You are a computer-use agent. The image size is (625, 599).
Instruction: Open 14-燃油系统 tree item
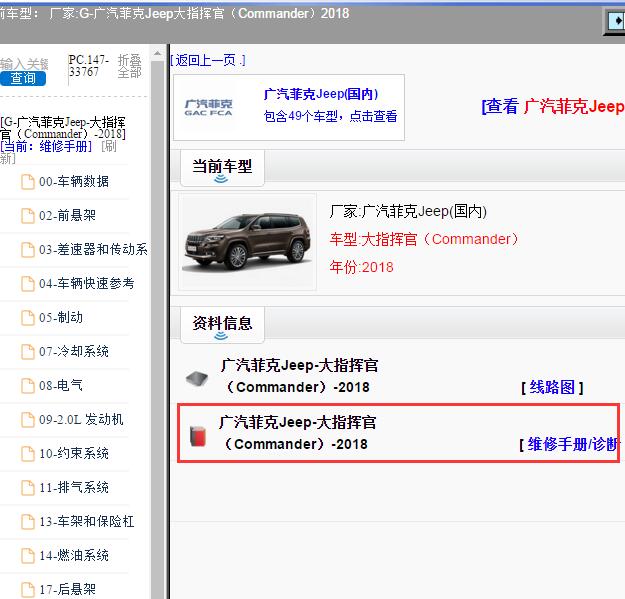74,556
